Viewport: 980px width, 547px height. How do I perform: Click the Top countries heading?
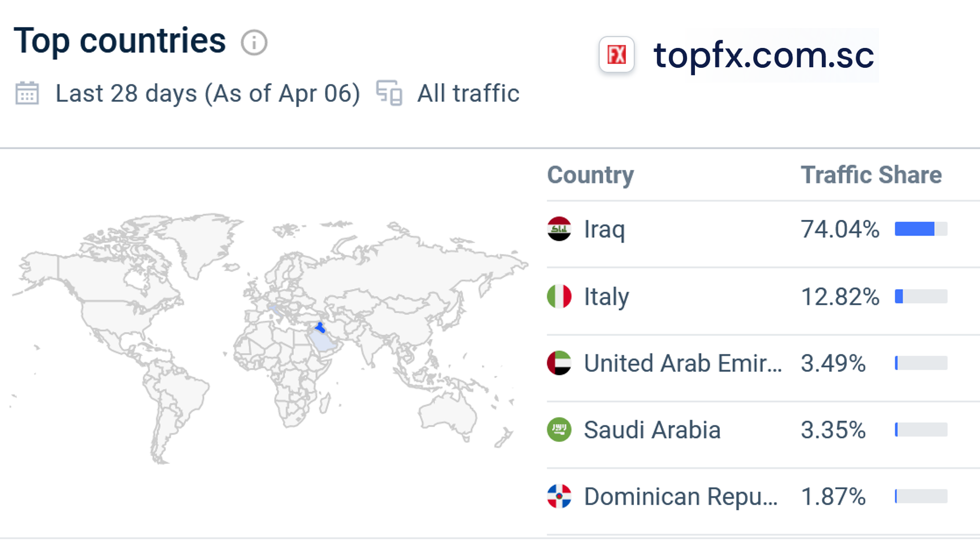tap(120, 41)
